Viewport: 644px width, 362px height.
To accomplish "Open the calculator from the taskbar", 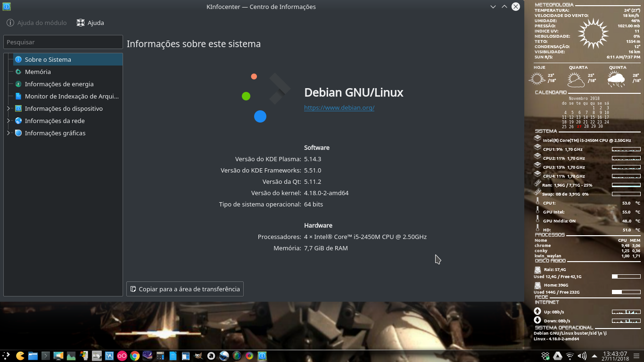I will point(159,356).
